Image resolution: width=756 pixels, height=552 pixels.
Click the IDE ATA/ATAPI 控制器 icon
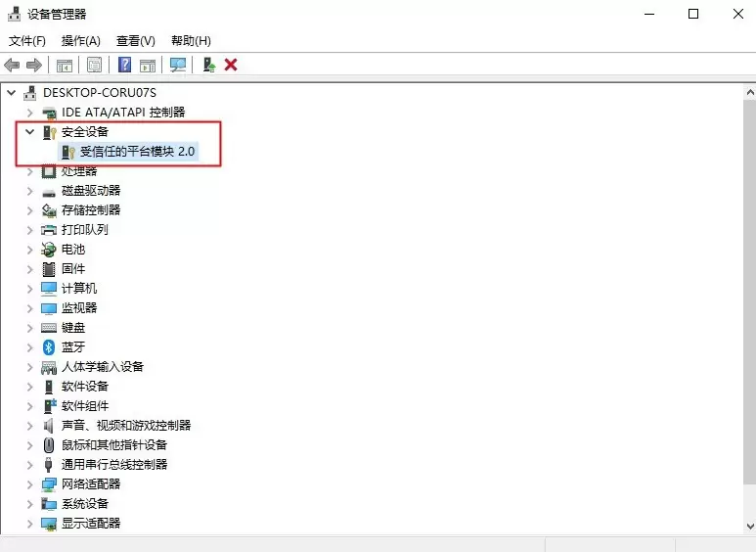(x=49, y=113)
